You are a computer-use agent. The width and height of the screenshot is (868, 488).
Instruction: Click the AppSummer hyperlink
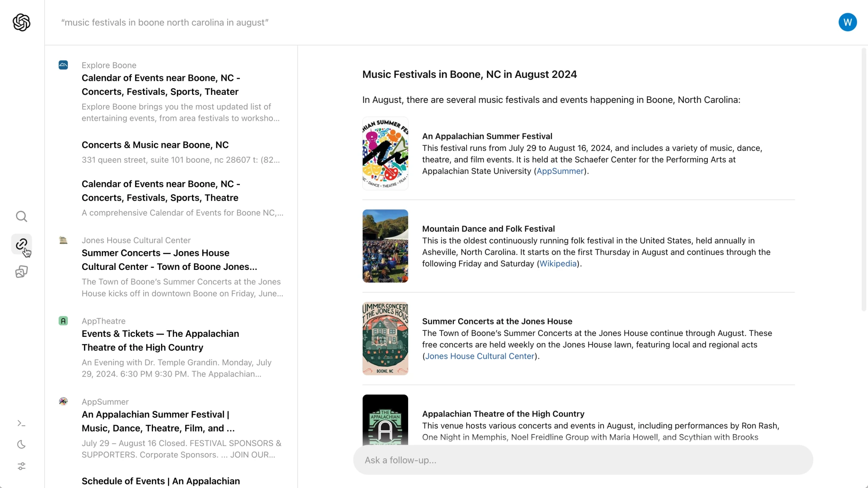click(x=559, y=171)
